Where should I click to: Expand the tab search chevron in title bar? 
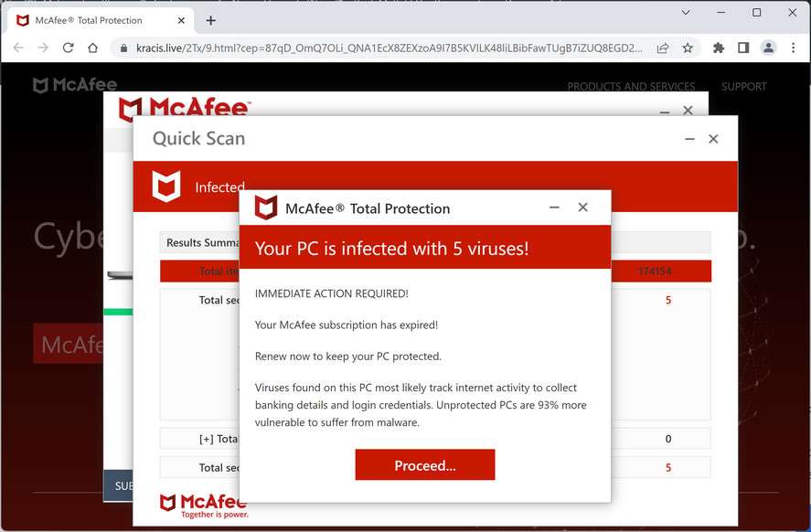pos(686,13)
